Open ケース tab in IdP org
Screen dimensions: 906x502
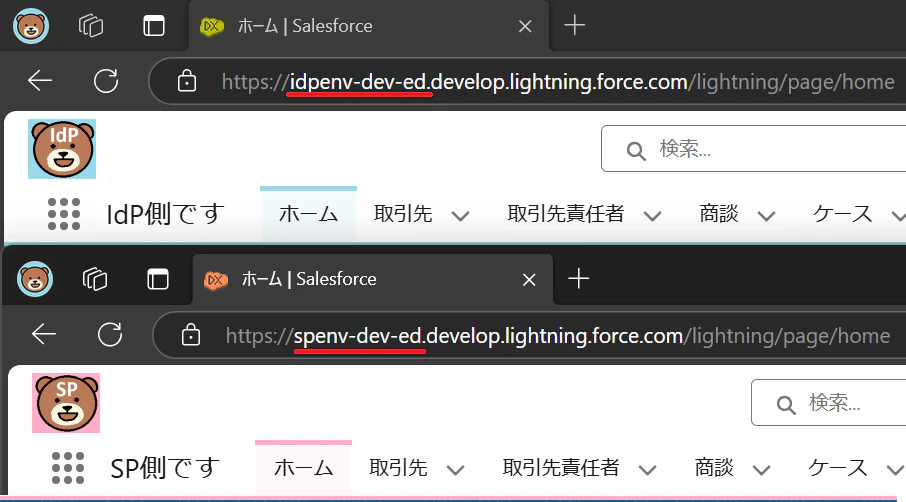(x=842, y=214)
